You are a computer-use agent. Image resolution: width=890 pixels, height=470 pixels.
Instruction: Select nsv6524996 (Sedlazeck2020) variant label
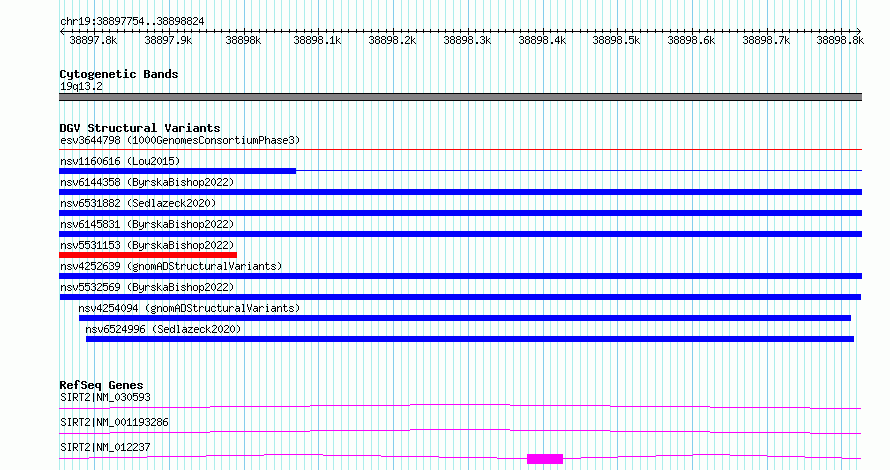(163, 329)
